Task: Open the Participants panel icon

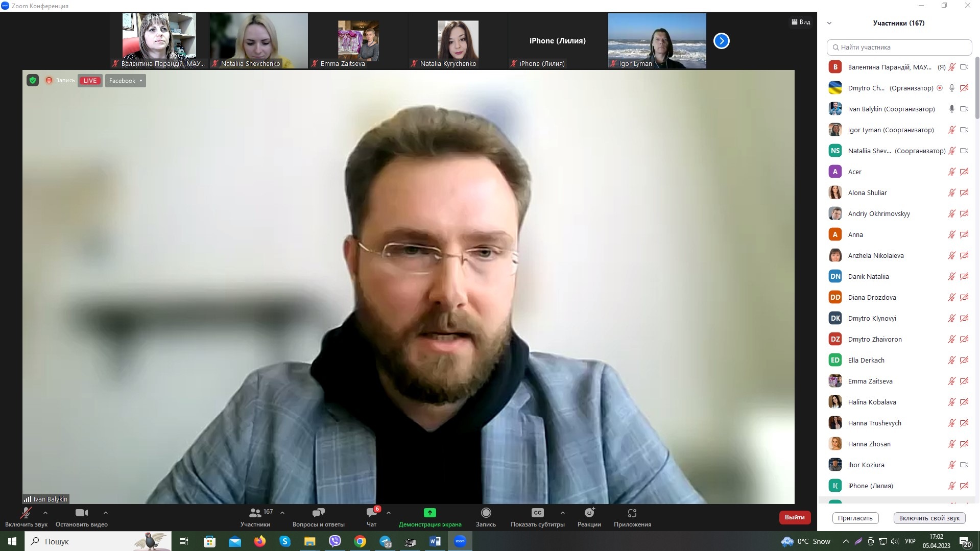Action: [x=255, y=513]
